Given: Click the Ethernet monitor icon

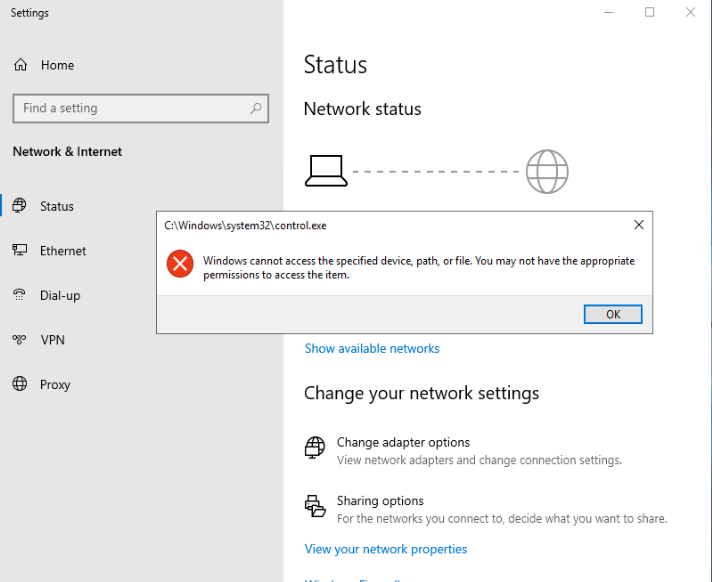Looking at the screenshot, I should [20, 251].
